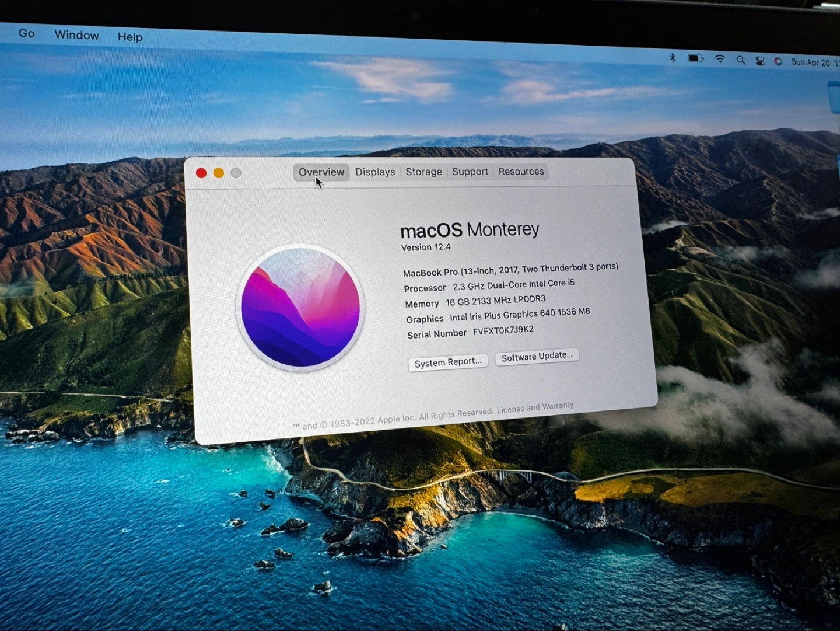Open Control Center from menu bar
The width and height of the screenshot is (840, 631).
point(759,61)
